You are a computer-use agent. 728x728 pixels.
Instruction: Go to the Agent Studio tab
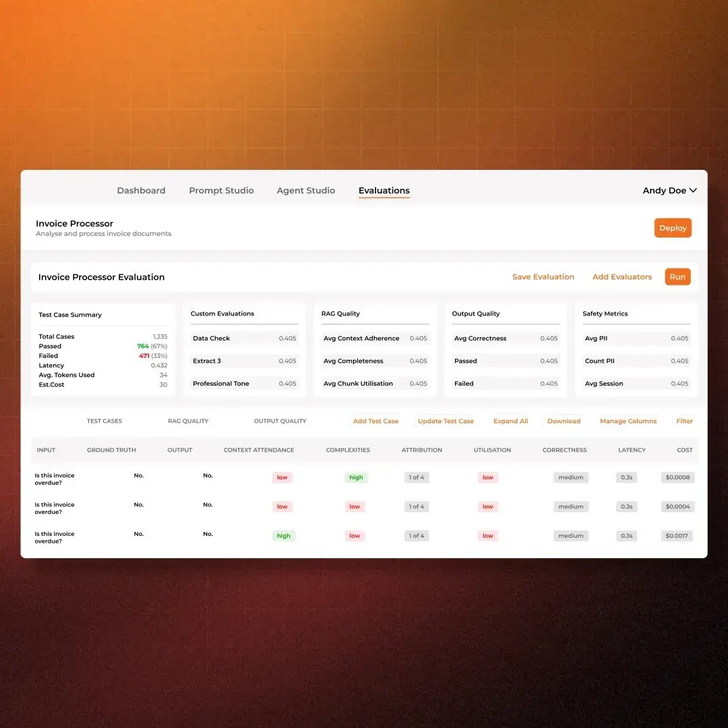tap(305, 191)
